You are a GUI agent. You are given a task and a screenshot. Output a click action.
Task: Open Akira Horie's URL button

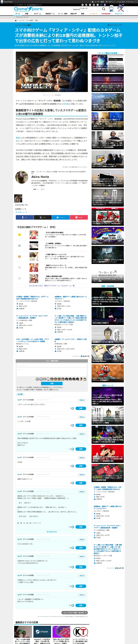[x=35, y=189]
